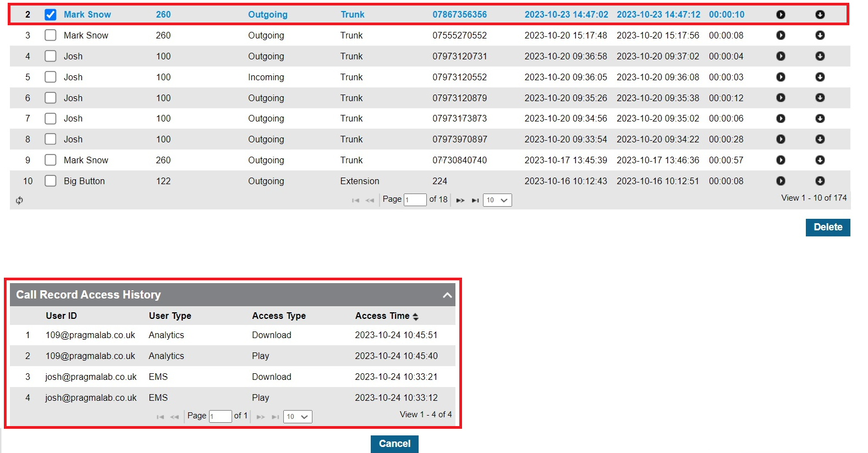This screenshot has height=453, width=868.
Task: Go to next page of call records
Action: pos(460,200)
